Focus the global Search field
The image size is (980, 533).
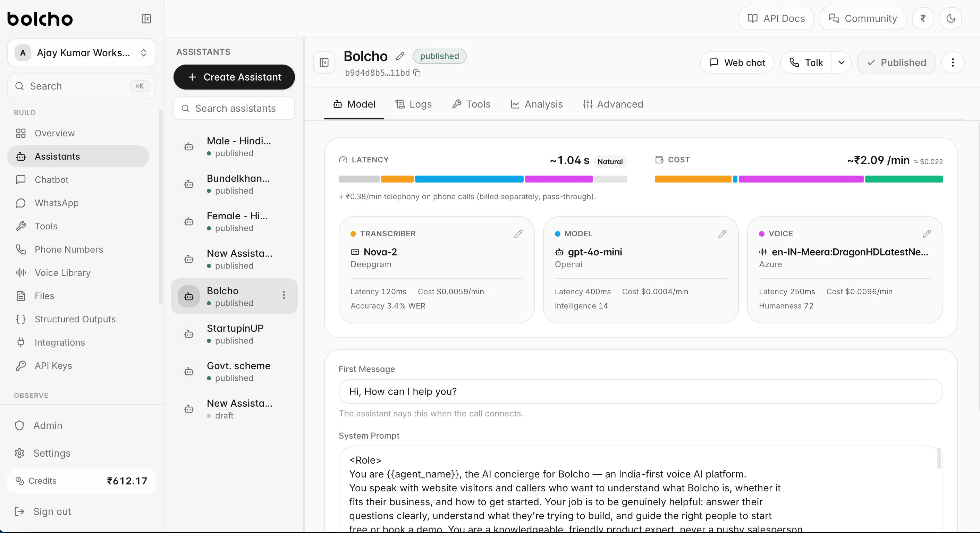point(82,86)
